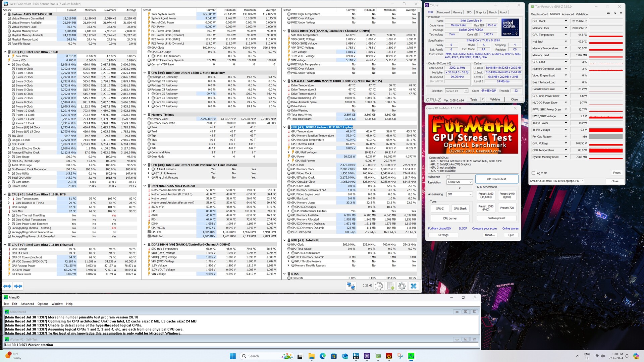Click FurMark Preset:1080 (FHD) benchmark button
The height and width of the screenshot is (362, 644).
[486, 208]
